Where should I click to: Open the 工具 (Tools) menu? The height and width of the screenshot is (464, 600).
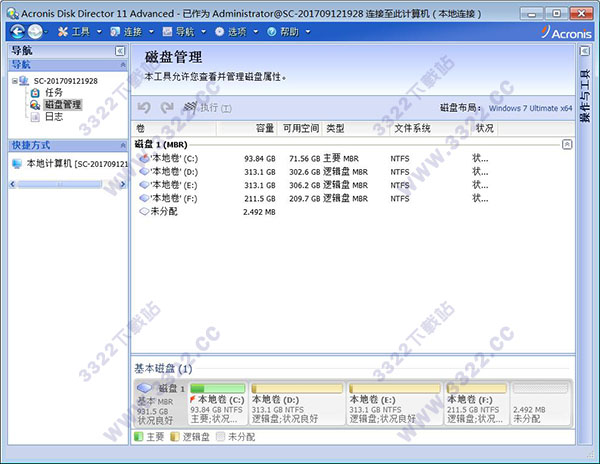coord(75,32)
